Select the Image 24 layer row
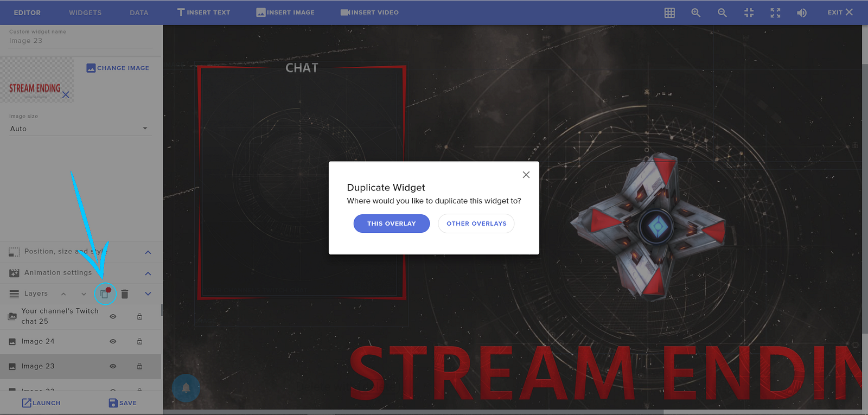The width and height of the screenshot is (868, 415). [x=80, y=342]
